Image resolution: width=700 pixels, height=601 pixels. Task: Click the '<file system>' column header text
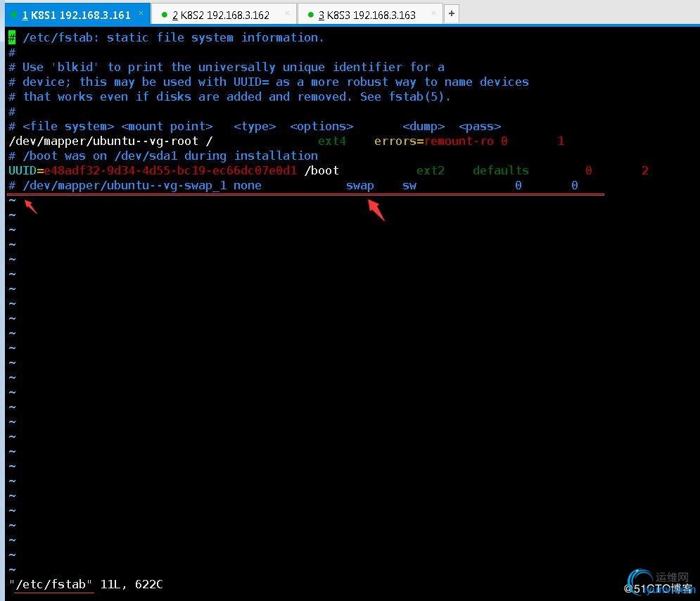point(68,127)
